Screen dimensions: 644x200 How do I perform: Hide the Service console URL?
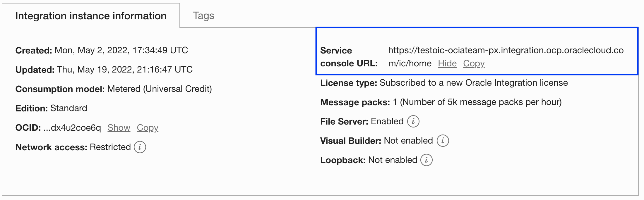447,63
